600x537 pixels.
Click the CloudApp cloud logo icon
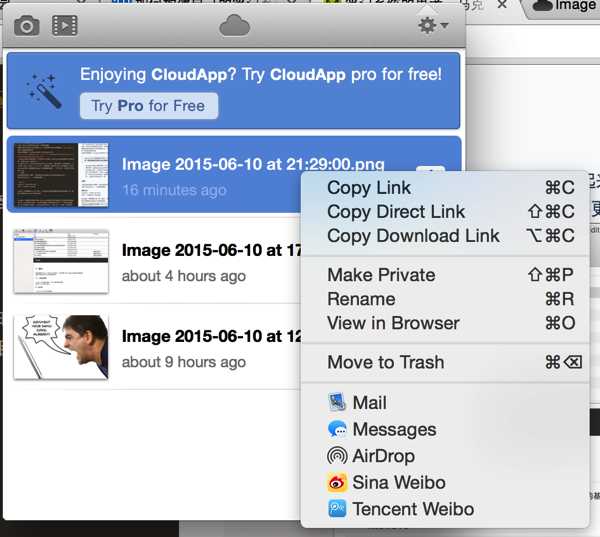[x=235, y=26]
